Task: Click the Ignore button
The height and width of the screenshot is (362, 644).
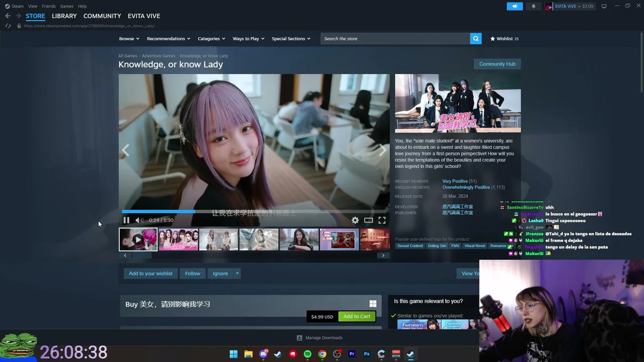Action: (220, 274)
